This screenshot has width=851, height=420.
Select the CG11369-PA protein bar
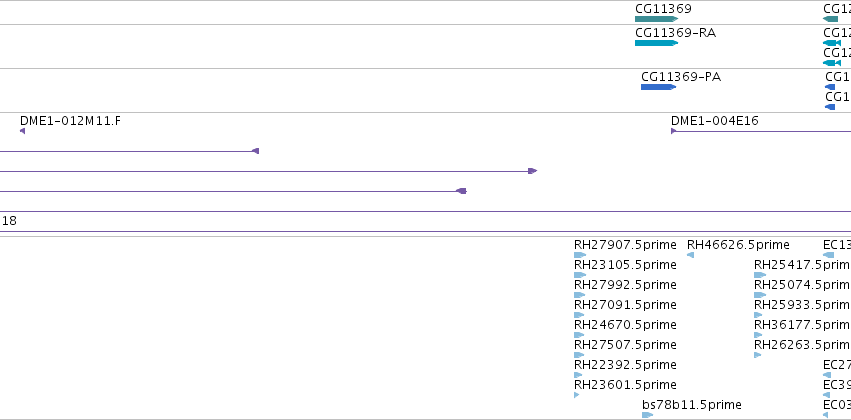(x=658, y=87)
